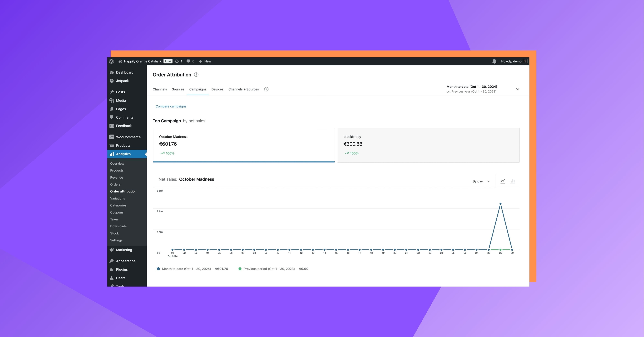Click the help icon after Channels + Sources
Viewport: 644px width, 337px height.
pyautogui.click(x=266, y=89)
